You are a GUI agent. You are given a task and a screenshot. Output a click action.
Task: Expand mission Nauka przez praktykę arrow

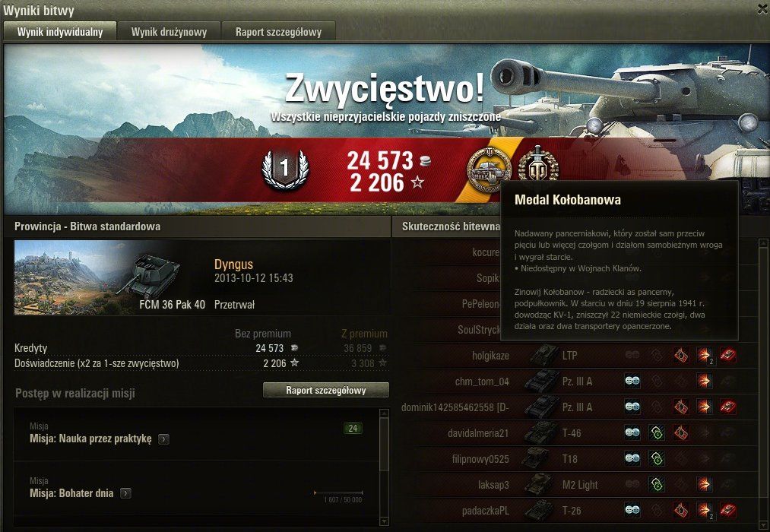pos(164,439)
